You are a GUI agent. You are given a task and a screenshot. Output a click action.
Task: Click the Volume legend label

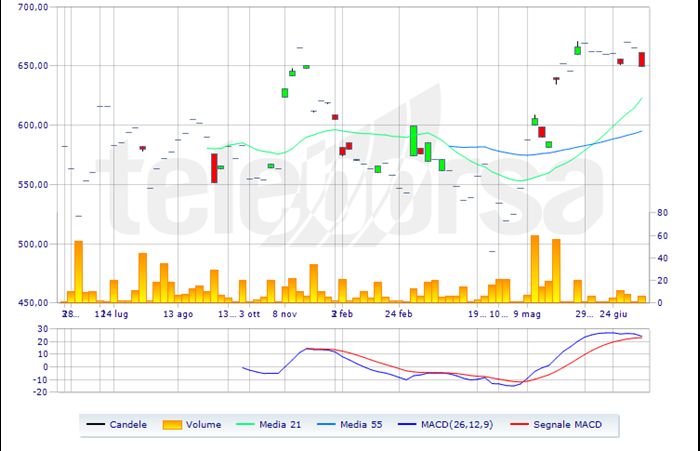203,425
